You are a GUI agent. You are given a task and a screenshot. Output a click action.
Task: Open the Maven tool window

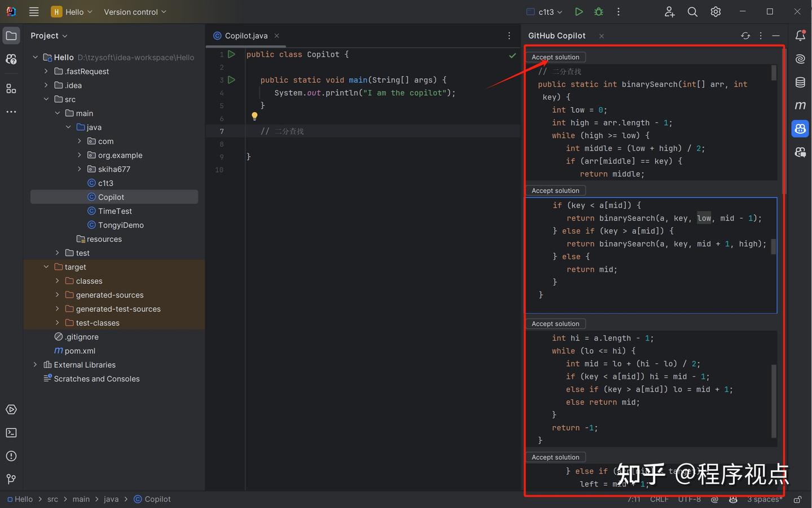tap(800, 105)
